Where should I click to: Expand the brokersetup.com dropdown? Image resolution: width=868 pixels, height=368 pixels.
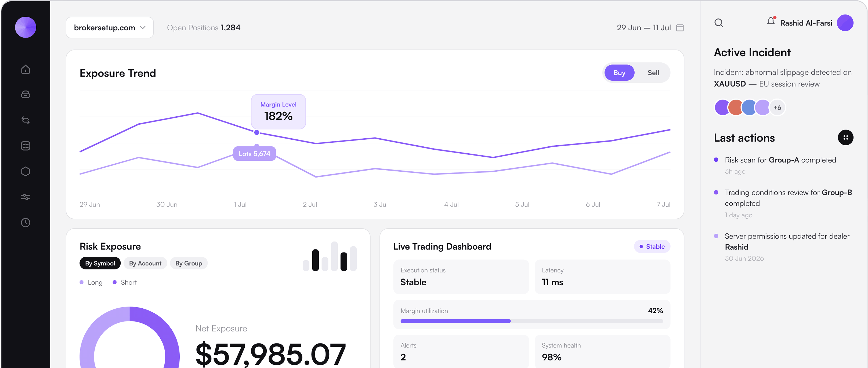pos(110,28)
